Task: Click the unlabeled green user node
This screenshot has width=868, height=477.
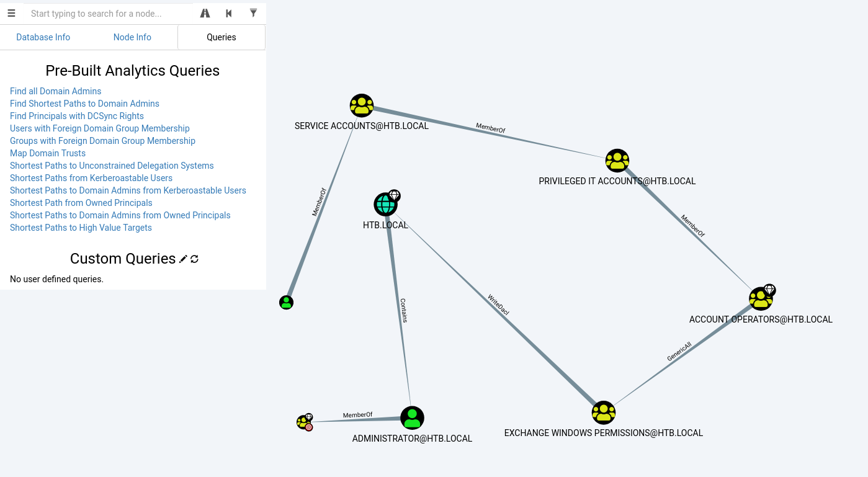Action: pos(286,303)
